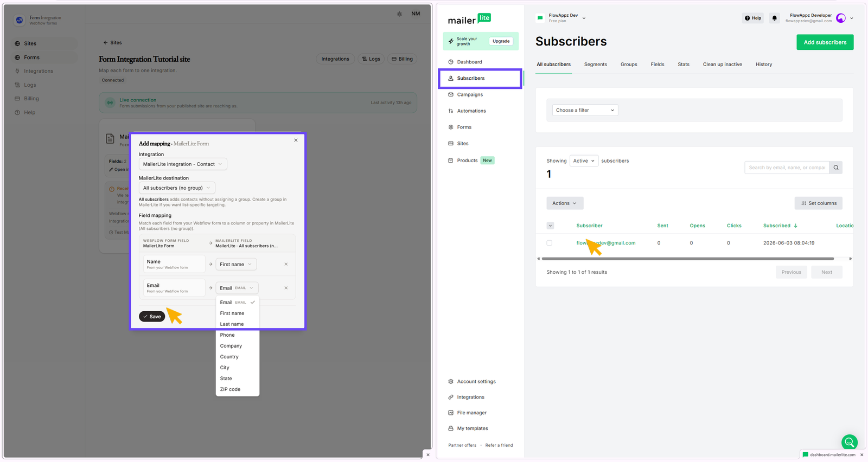Open the select-all checkbox dropdown in header
868x462 pixels.
click(550, 226)
